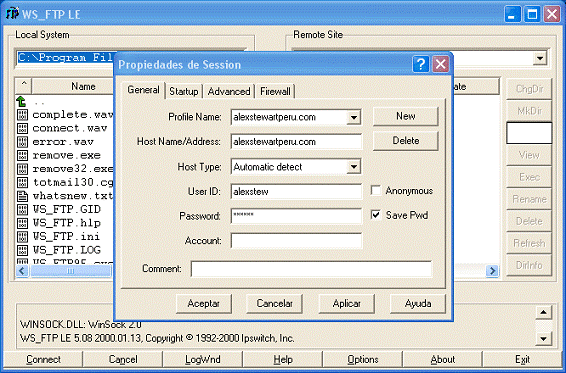Select the error.wav file icon
Image resolution: width=566 pixels, height=373 pixels.
point(22,142)
